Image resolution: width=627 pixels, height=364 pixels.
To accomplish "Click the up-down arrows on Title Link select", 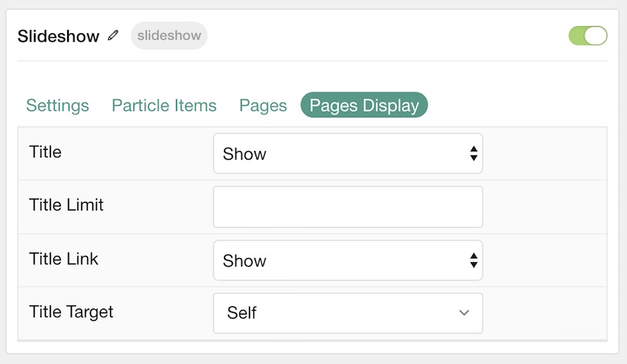I will (x=474, y=260).
